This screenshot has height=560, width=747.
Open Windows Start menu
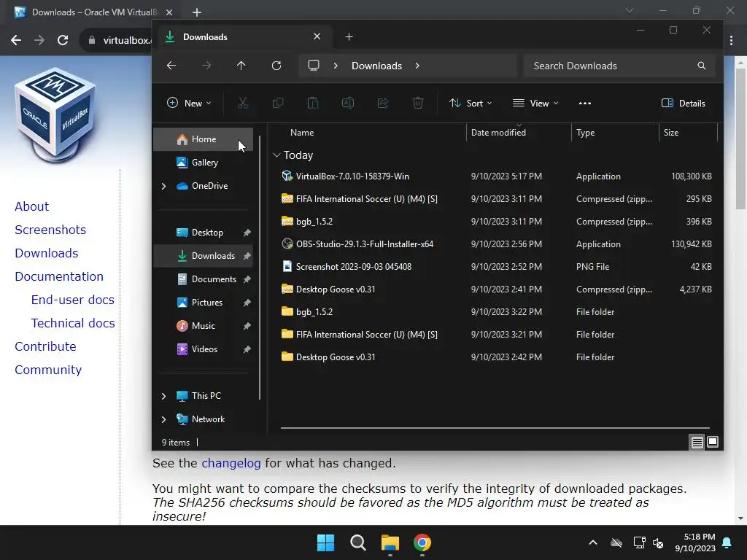[x=326, y=542]
